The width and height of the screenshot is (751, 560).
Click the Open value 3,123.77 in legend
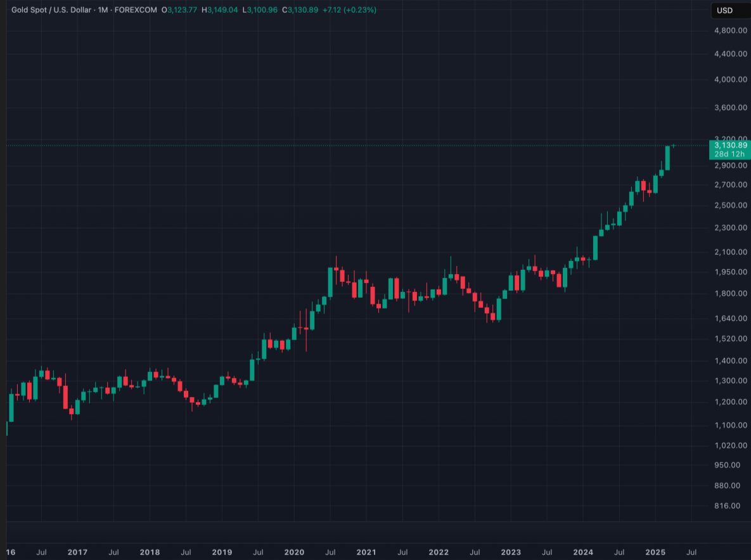tap(181, 10)
